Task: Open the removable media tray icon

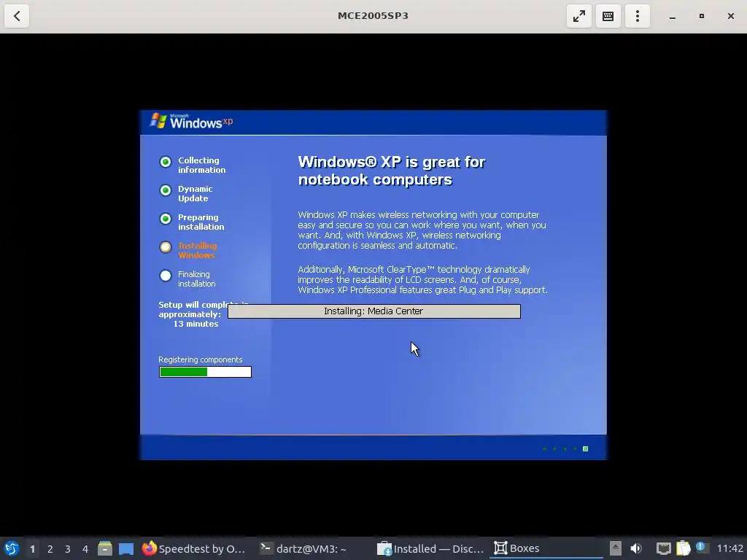Action: coord(615,548)
